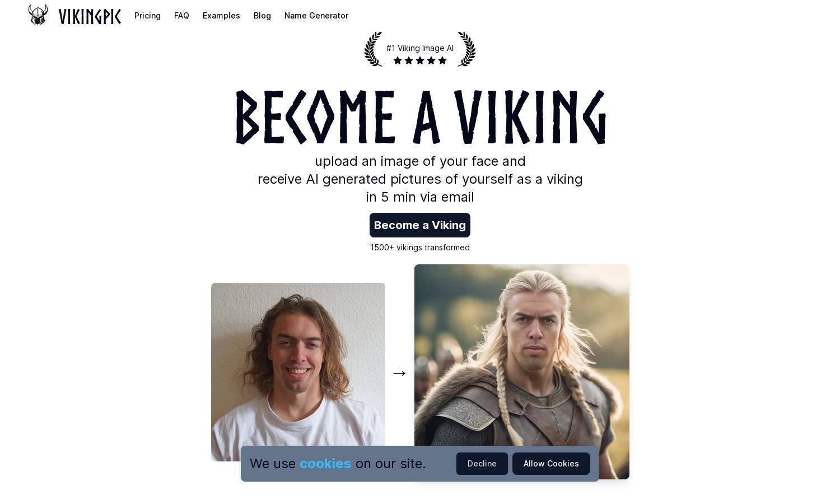Select the '#1 Viking Image AI' badge text
The image size is (840, 504).
(x=420, y=48)
